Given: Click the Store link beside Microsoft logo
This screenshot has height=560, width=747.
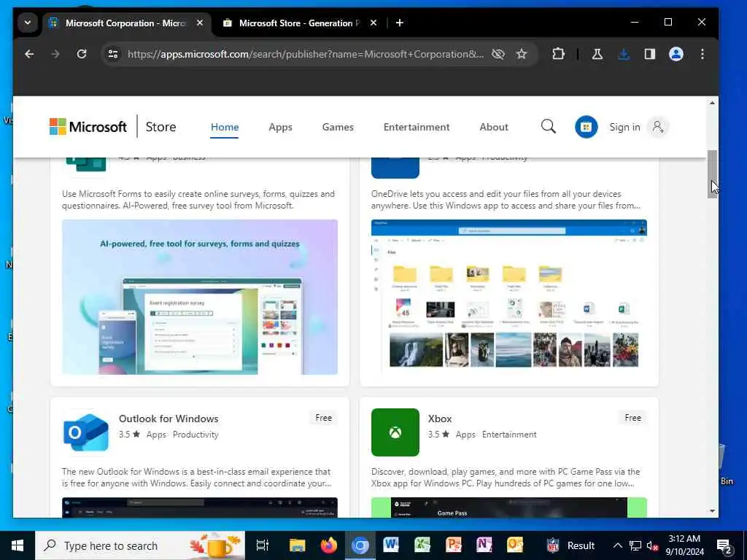Looking at the screenshot, I should coord(160,127).
